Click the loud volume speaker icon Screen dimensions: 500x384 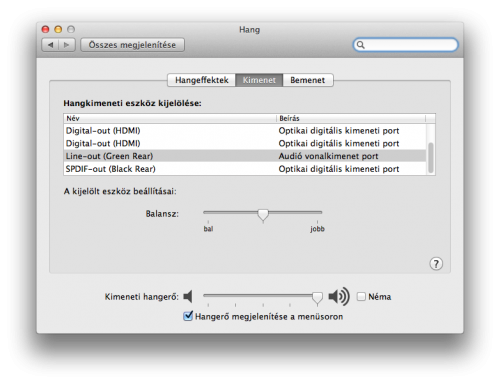click(339, 296)
